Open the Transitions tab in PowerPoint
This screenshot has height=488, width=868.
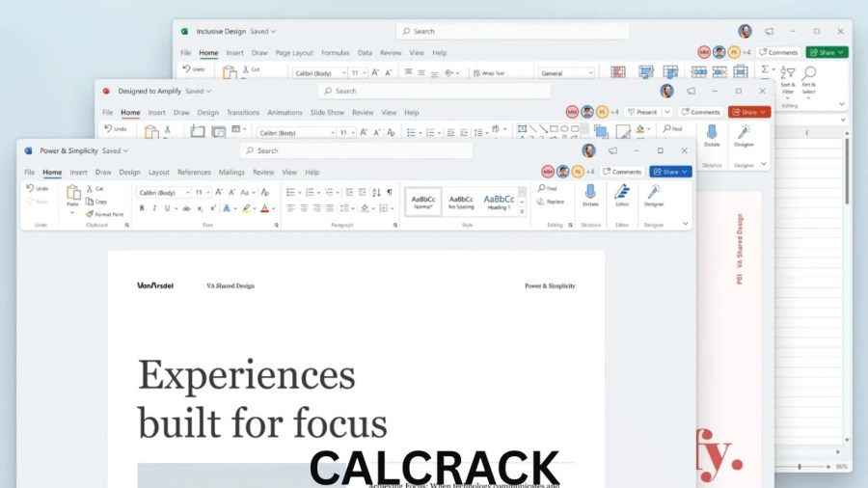243,112
